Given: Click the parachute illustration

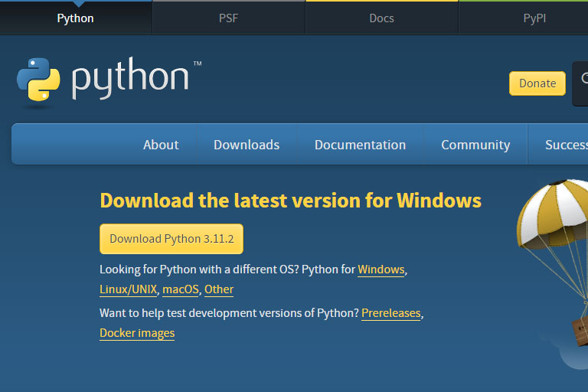Looking at the screenshot, I should click(552, 263).
